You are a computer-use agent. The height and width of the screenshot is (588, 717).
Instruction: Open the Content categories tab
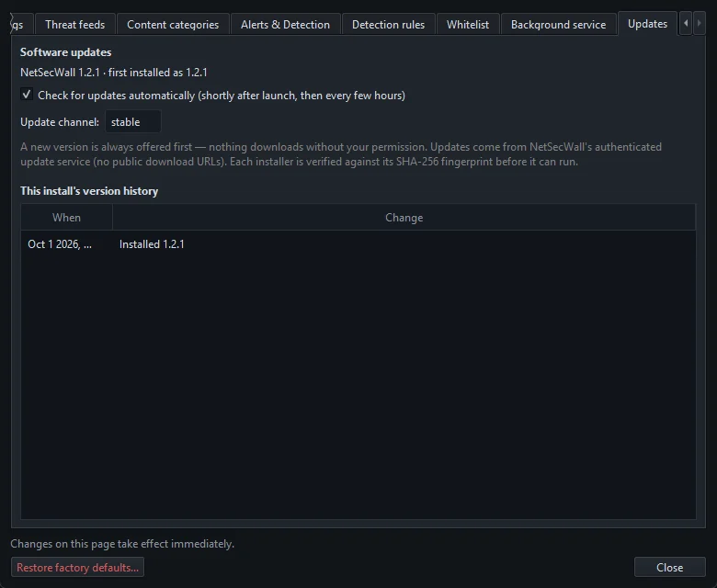(x=173, y=25)
